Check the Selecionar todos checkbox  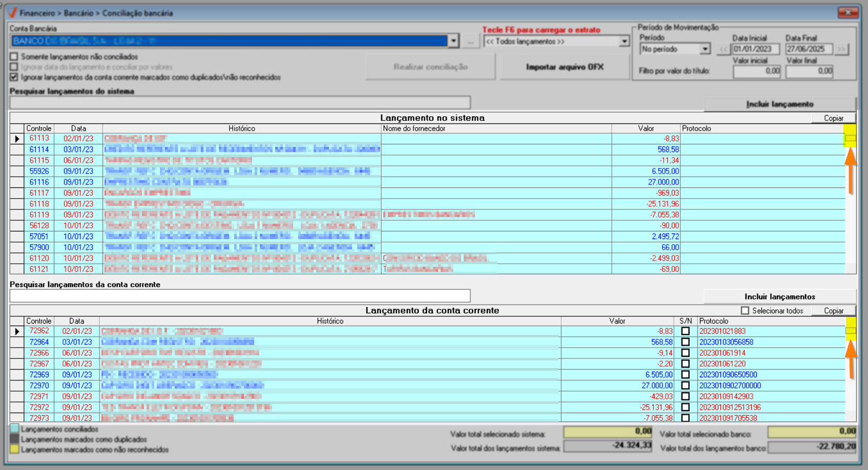coord(745,311)
